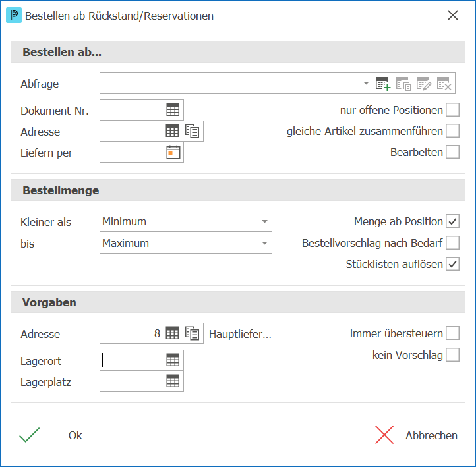
Task: Open the Liefern per calendar picker
Action: (173, 152)
